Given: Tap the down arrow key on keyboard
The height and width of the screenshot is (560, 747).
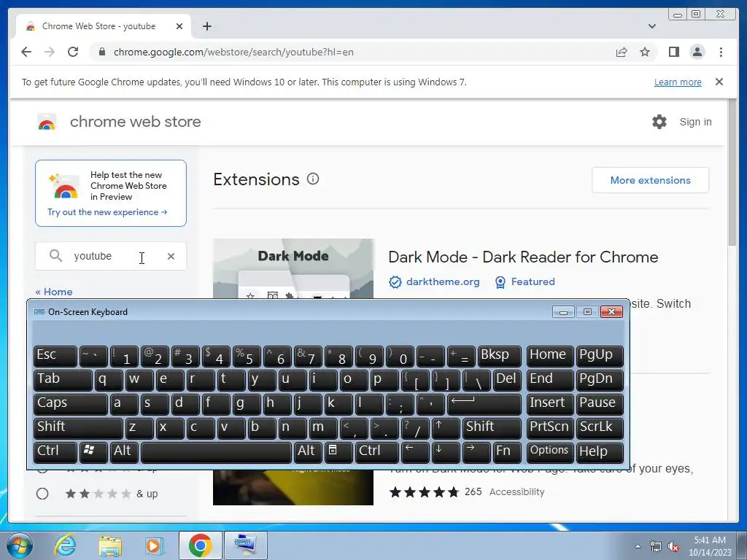Looking at the screenshot, I should tap(446, 452).
